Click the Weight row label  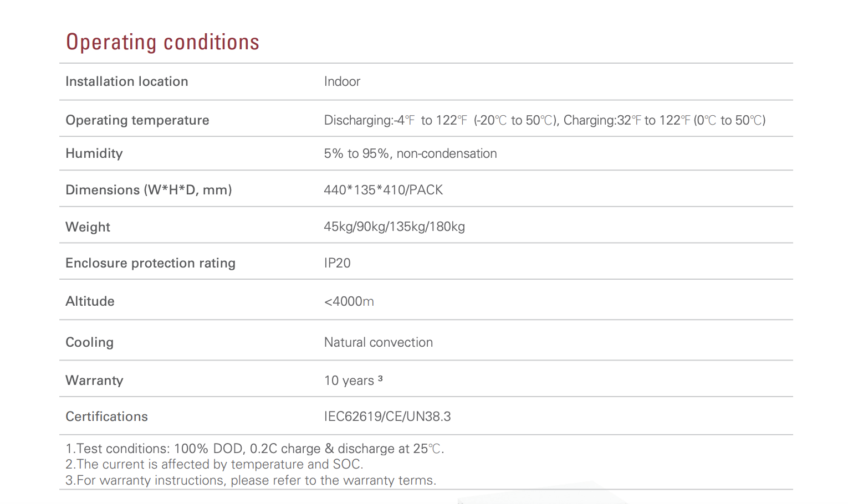coord(88,227)
